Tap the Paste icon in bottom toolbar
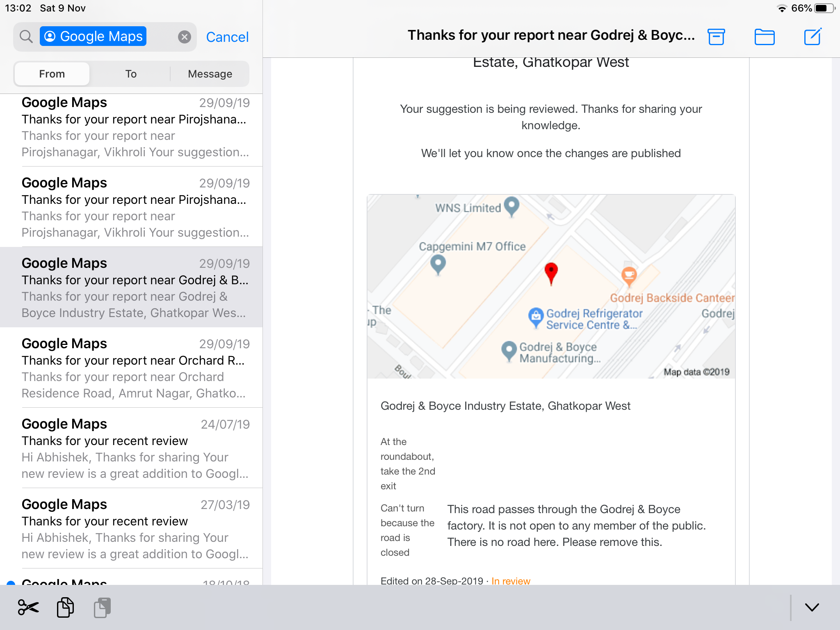The width and height of the screenshot is (840, 630). (103, 607)
